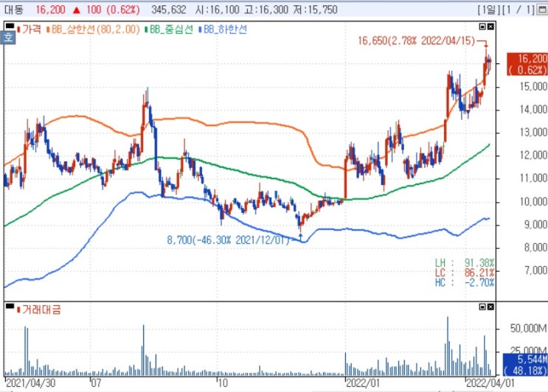This screenshot has height=392, width=548.
Task: Click the 시:16,100 open price
Action: click(218, 10)
